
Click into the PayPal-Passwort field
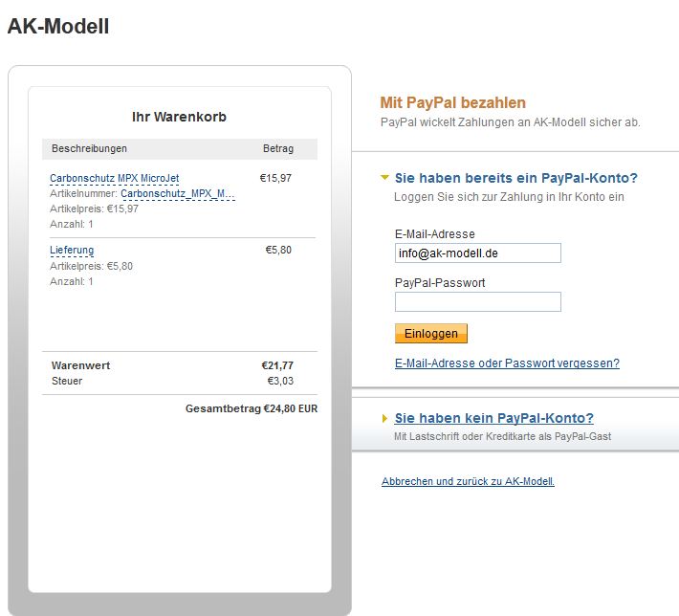pyautogui.click(x=477, y=302)
